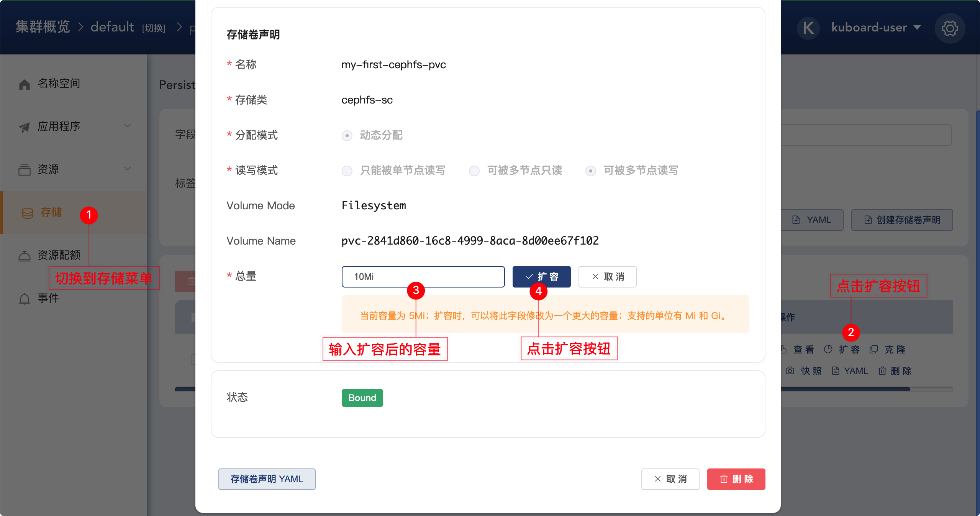Open the 名称空间 menu item
Viewport: 980px width, 516px height.
(74, 84)
